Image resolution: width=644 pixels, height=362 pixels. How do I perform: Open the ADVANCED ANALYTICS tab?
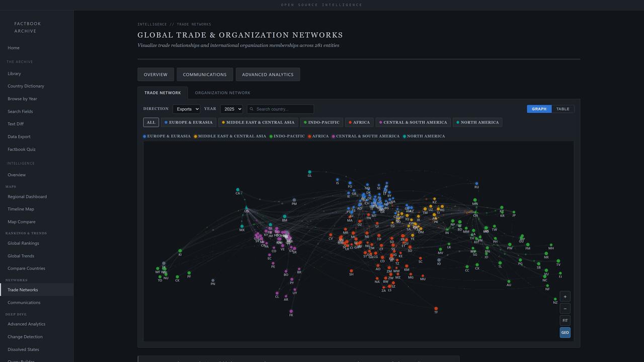(268, 74)
